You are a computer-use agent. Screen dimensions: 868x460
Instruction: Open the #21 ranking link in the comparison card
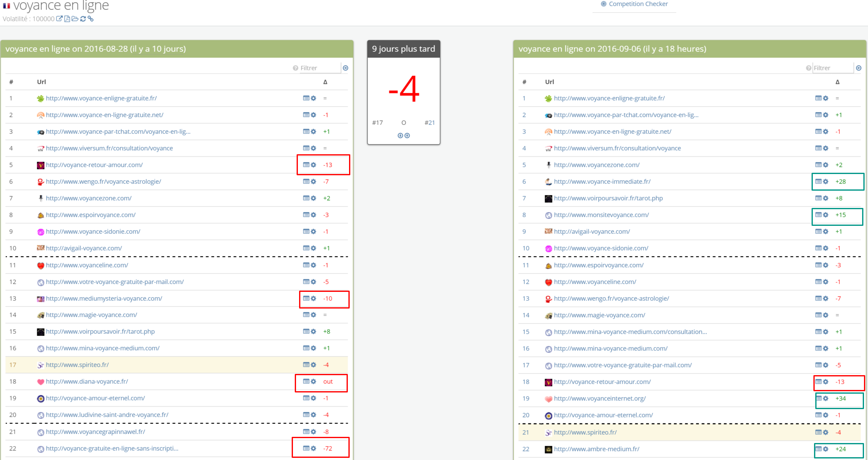[x=431, y=122]
